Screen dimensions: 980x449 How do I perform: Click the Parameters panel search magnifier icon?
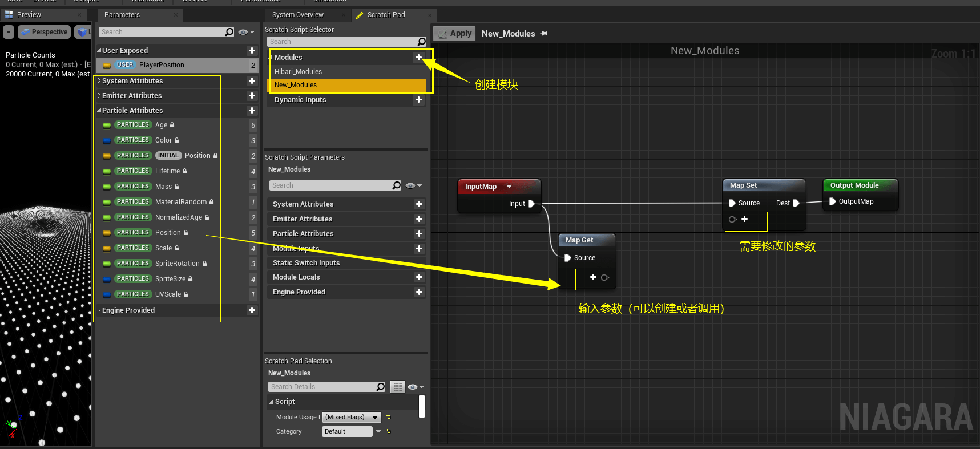click(229, 32)
